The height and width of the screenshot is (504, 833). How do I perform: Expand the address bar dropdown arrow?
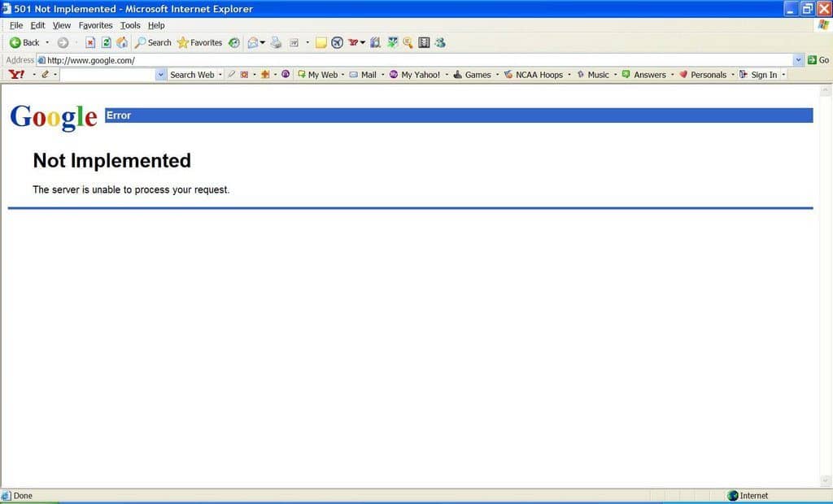798,60
